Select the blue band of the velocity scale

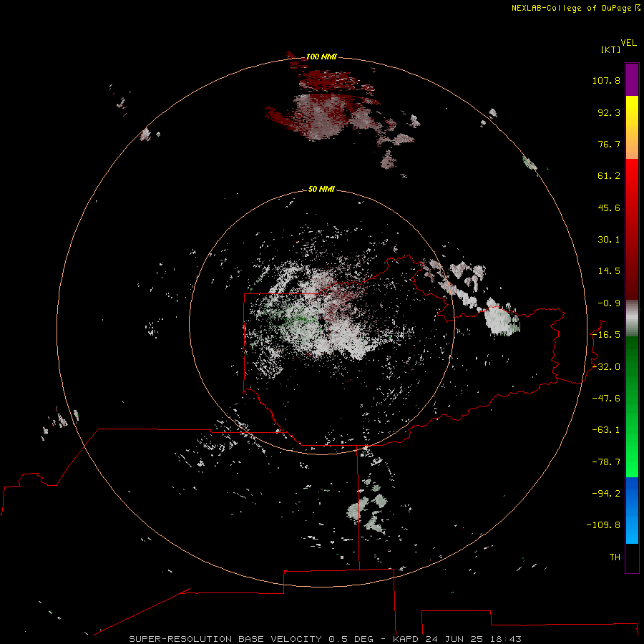(x=632, y=510)
